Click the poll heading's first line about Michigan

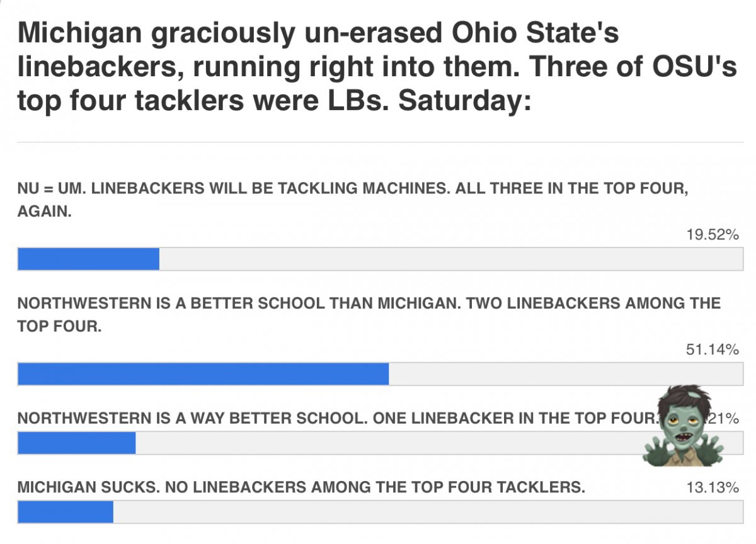(x=318, y=33)
